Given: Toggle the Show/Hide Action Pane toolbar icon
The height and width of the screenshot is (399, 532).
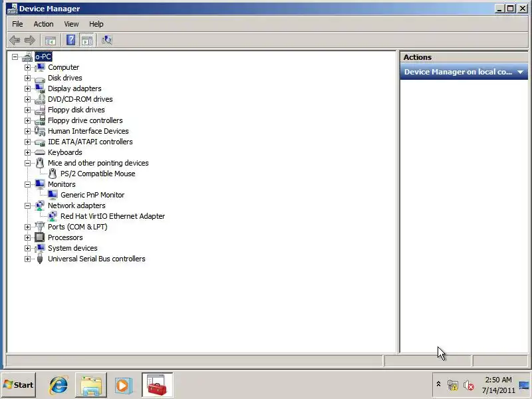Looking at the screenshot, I should pyautogui.click(x=87, y=41).
